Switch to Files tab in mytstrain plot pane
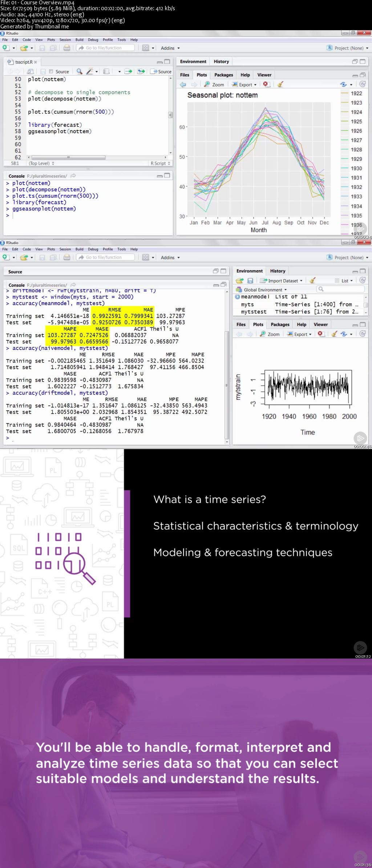Screen dimensions: 372x868 [x=241, y=324]
